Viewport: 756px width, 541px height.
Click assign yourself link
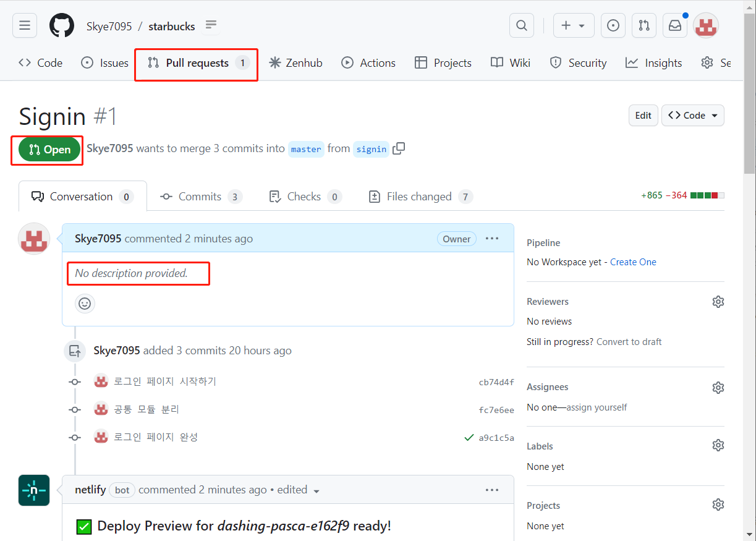[x=597, y=407]
